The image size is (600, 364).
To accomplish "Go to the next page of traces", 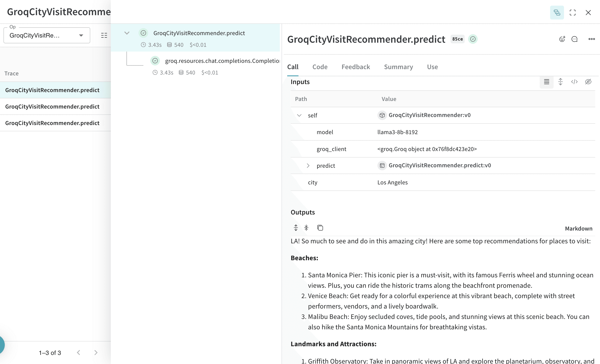I will click(96, 353).
